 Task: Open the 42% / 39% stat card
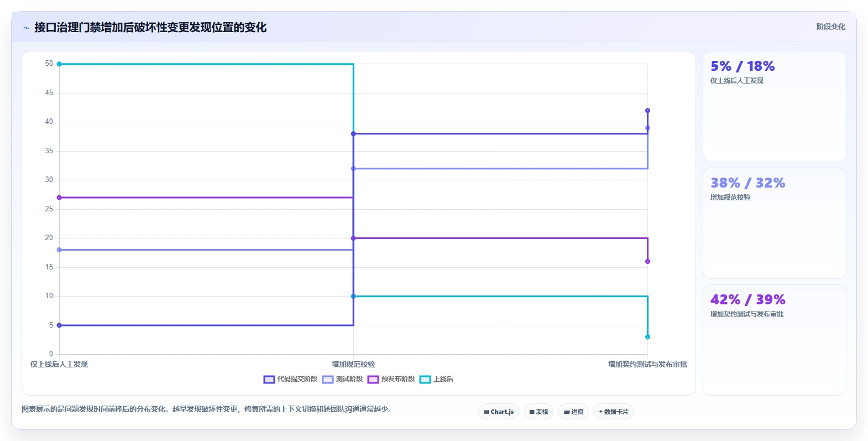[774, 340]
